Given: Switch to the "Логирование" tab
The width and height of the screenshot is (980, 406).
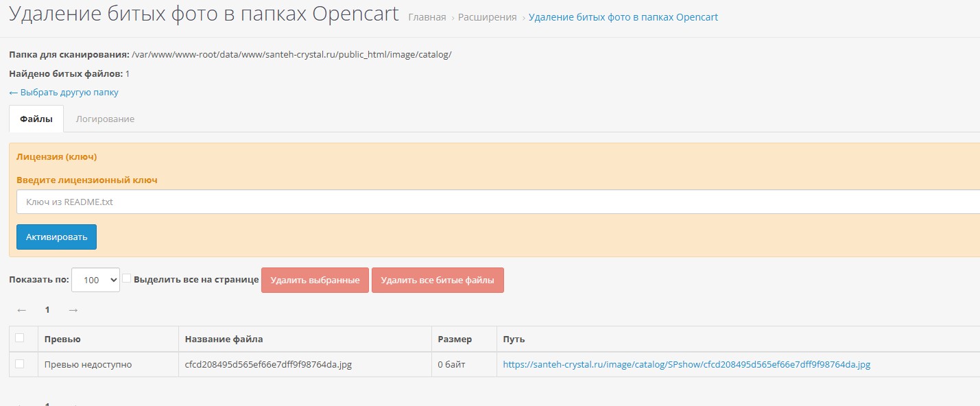Looking at the screenshot, I should [105, 119].
